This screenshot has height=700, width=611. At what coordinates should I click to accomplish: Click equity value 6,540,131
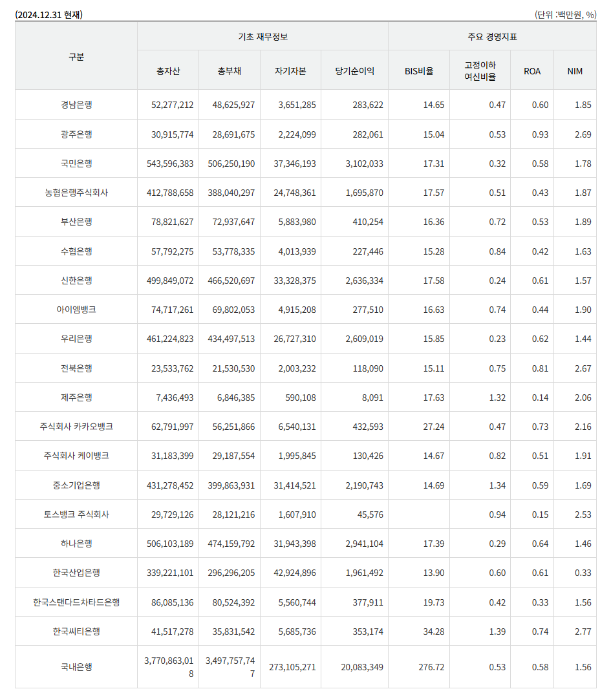point(297,427)
